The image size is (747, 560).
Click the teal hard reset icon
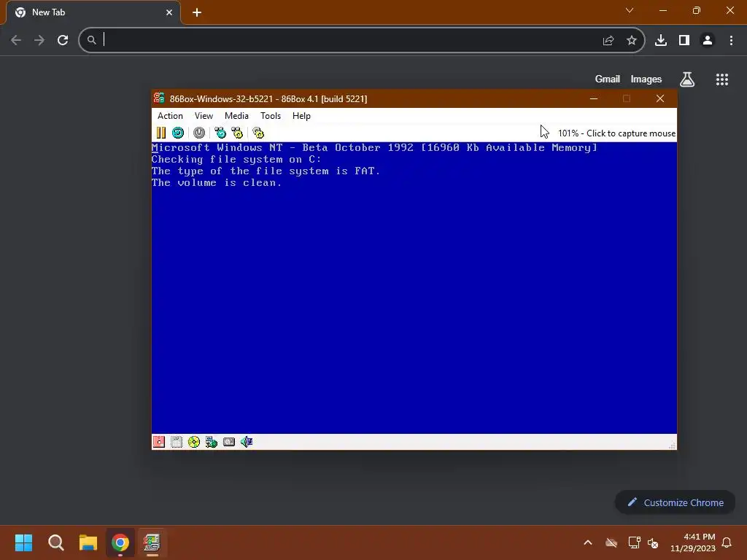pos(178,133)
